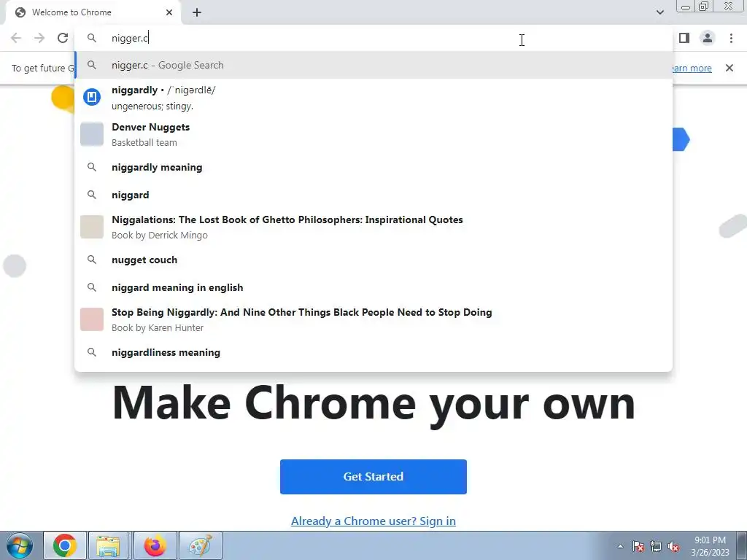
Task: Choose the 'nugget couch' search suggestion
Action: pyautogui.click(x=373, y=260)
